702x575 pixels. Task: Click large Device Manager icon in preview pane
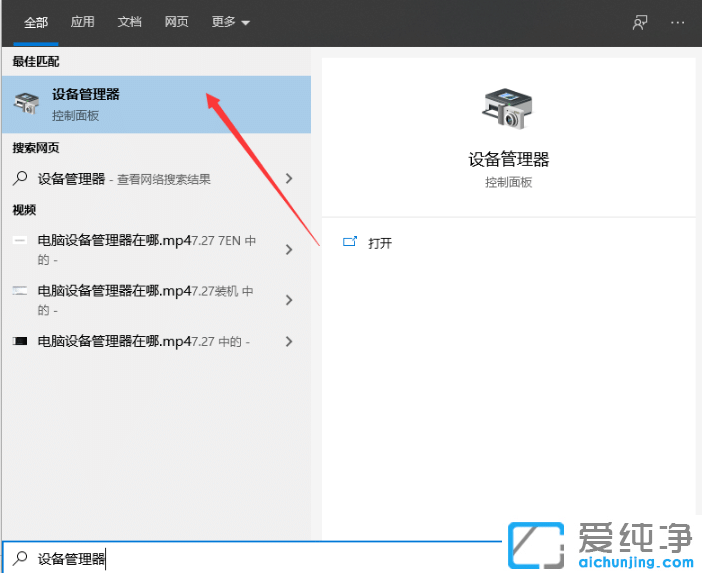(x=508, y=109)
